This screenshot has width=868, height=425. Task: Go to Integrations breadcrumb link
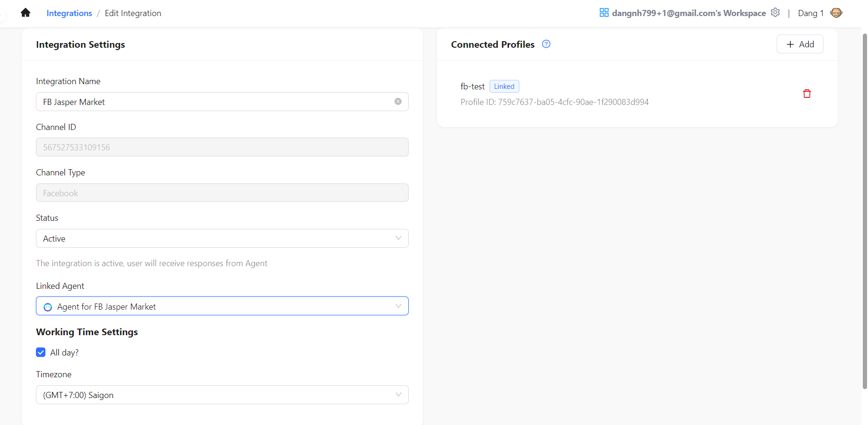coord(69,13)
